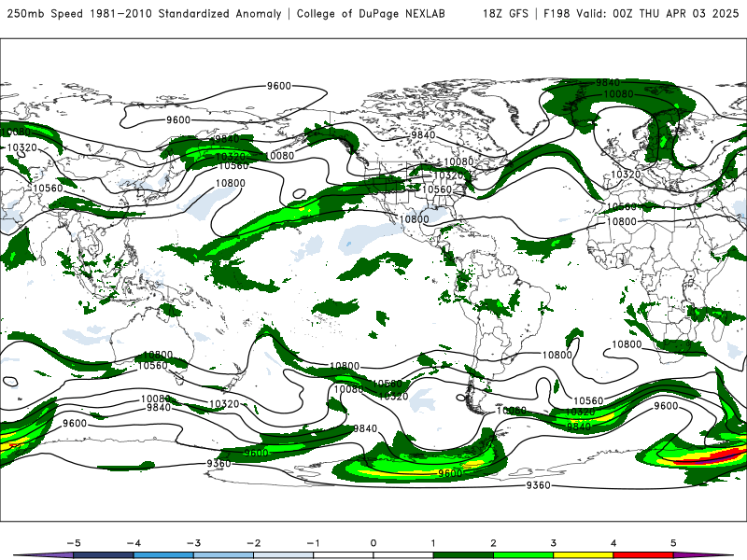
Task: Pick the blue -4 to -3 colorbar segment
Action: click(163, 555)
